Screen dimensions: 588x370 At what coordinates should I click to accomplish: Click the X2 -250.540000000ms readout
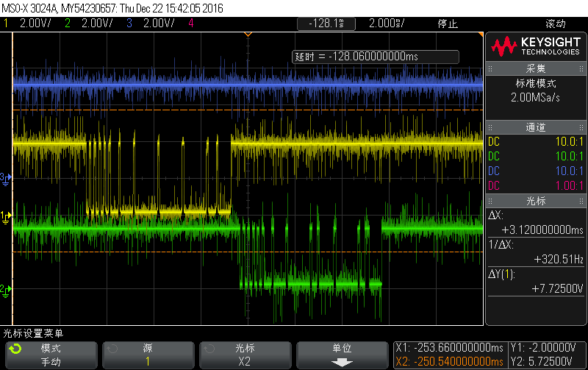click(x=450, y=361)
